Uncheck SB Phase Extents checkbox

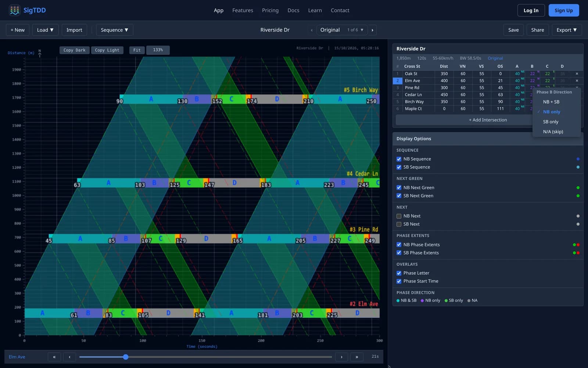point(399,253)
